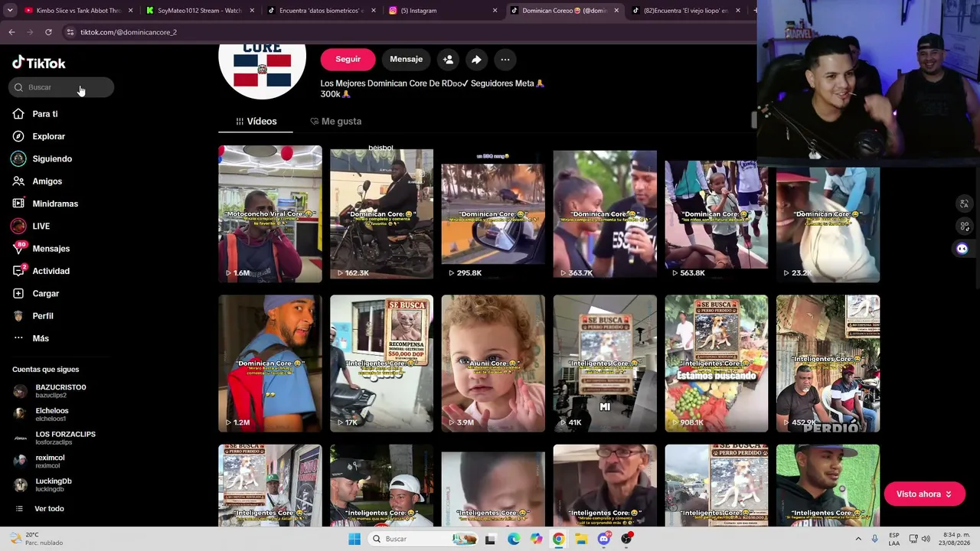Open the three-dot more options menu
980x551 pixels.
505,59
